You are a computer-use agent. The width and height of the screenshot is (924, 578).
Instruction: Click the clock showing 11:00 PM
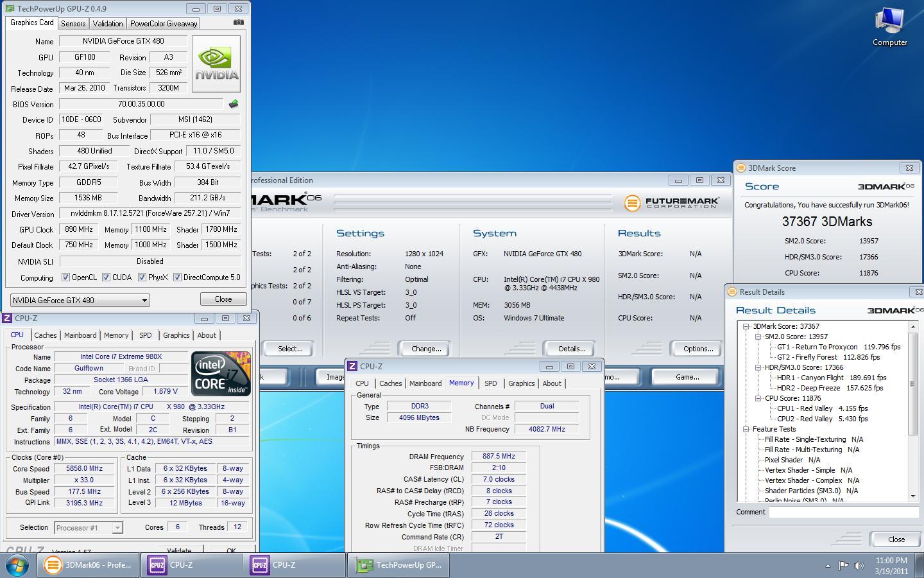click(891, 561)
